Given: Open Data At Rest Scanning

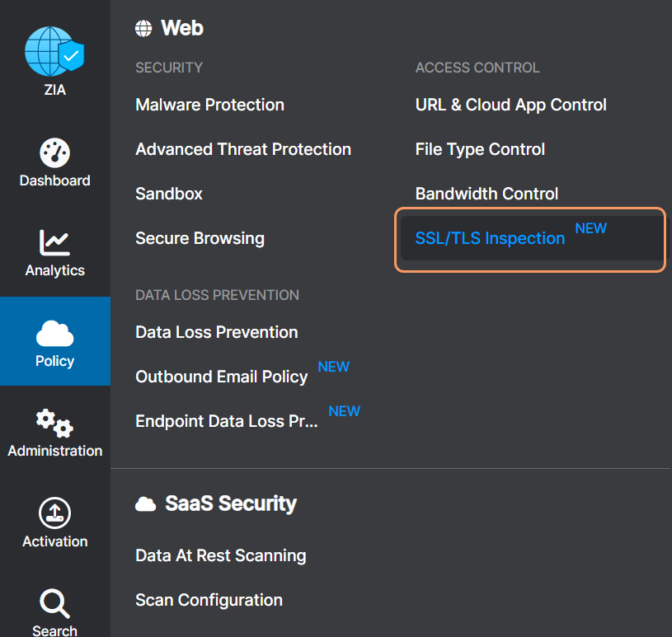Looking at the screenshot, I should [x=220, y=555].
